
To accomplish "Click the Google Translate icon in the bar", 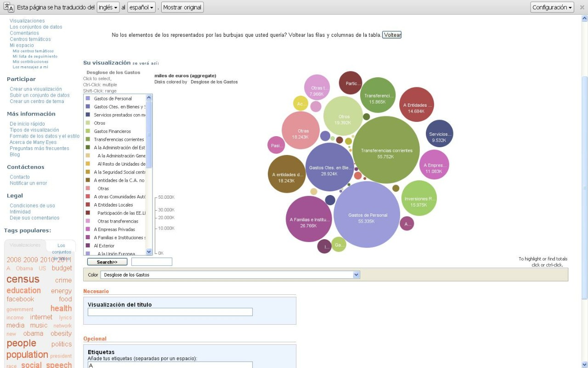I will (x=9, y=7).
